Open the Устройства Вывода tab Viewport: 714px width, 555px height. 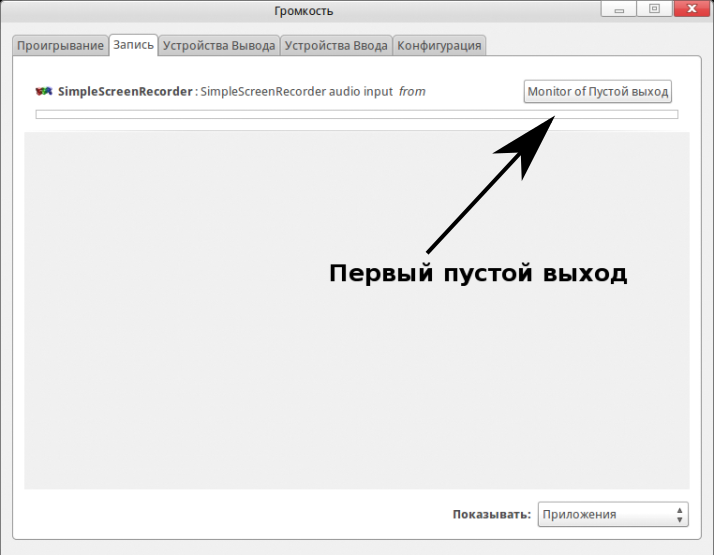(219, 46)
